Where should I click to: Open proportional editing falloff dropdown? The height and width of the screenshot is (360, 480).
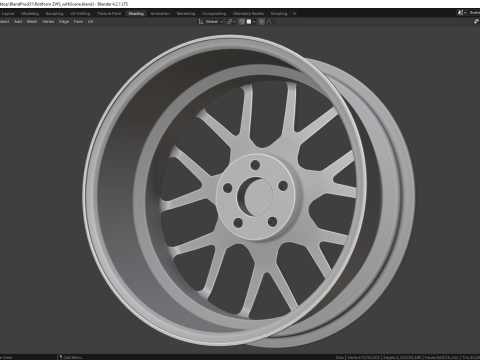tap(271, 22)
